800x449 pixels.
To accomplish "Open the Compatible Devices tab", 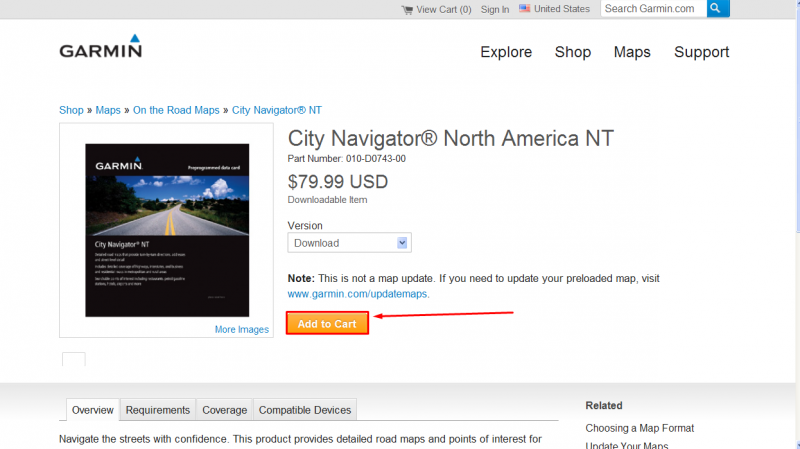I will pyautogui.click(x=305, y=410).
